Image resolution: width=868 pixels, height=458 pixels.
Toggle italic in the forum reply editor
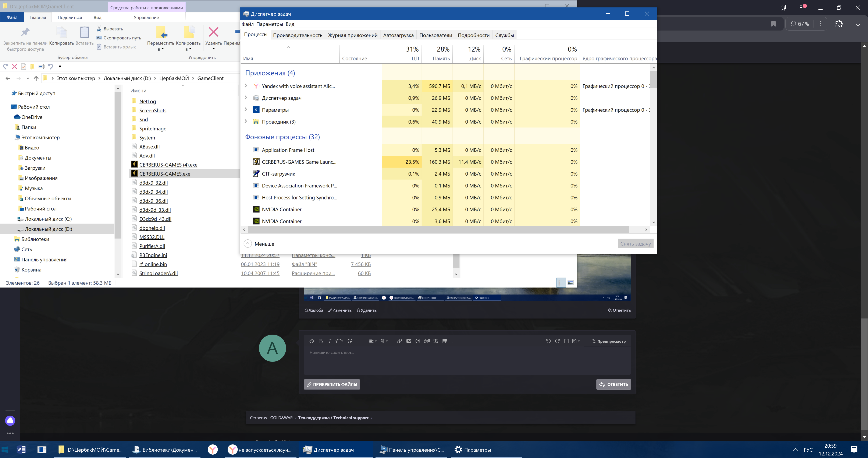click(x=330, y=341)
